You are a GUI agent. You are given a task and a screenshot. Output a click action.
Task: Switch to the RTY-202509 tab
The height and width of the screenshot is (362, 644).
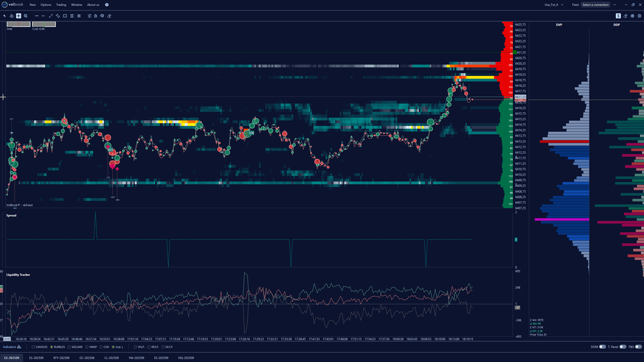click(61, 358)
